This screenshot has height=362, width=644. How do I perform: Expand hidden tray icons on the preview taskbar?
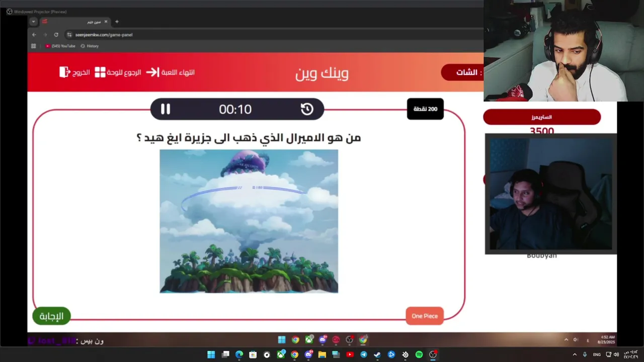coord(566,339)
